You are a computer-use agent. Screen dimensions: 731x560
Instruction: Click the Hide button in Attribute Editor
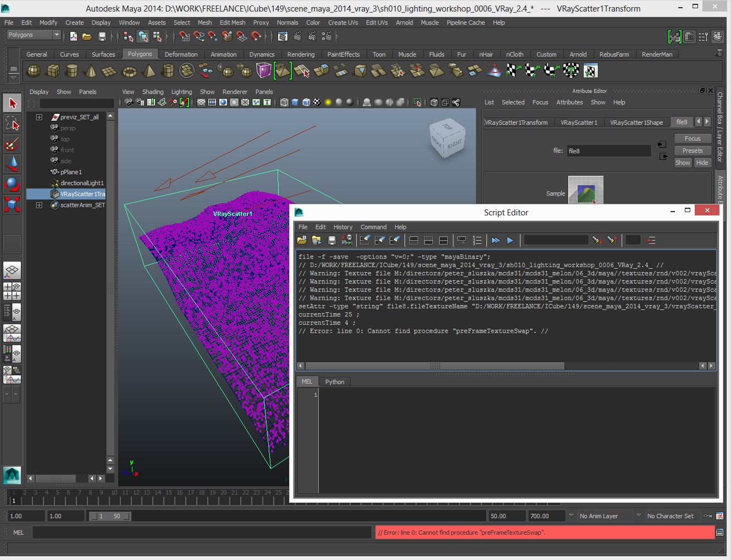[702, 163]
